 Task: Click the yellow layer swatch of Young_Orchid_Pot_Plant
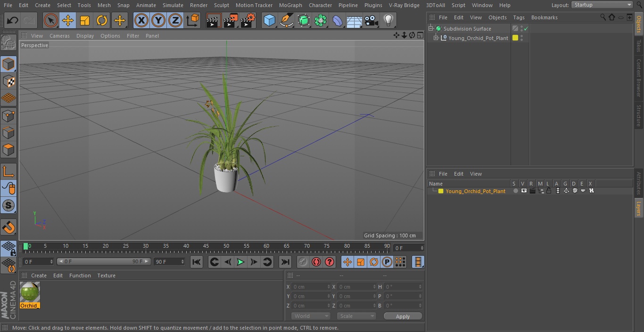(x=441, y=191)
